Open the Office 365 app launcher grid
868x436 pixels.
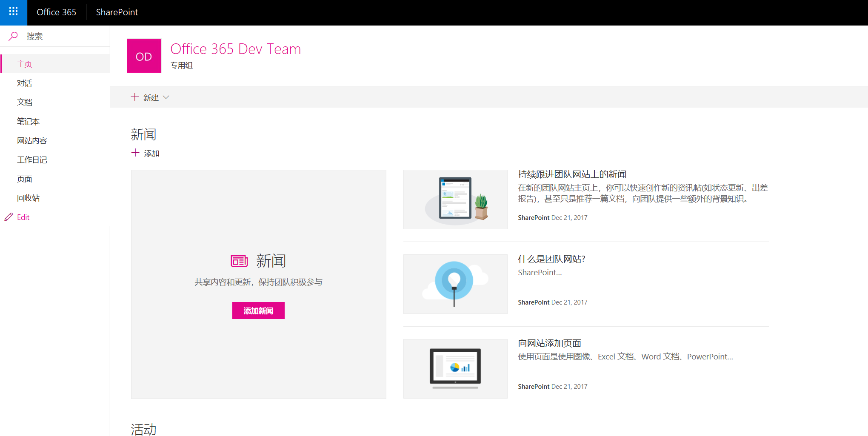(x=13, y=12)
